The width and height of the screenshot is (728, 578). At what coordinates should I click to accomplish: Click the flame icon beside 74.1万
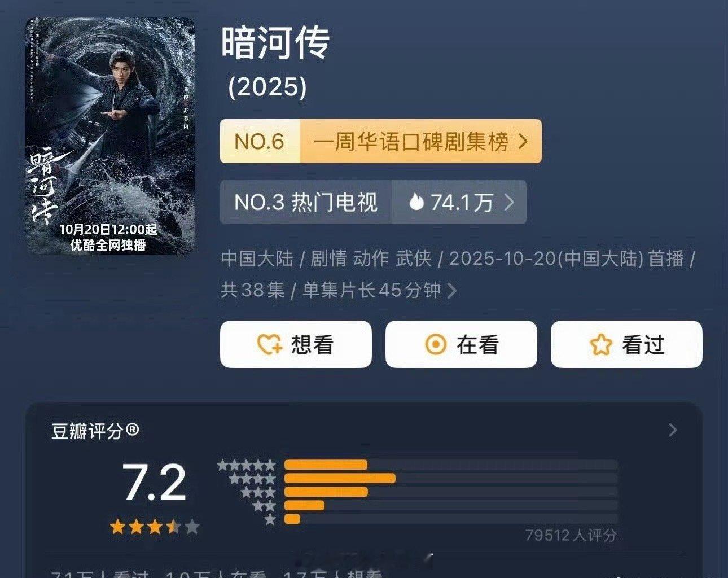(416, 202)
